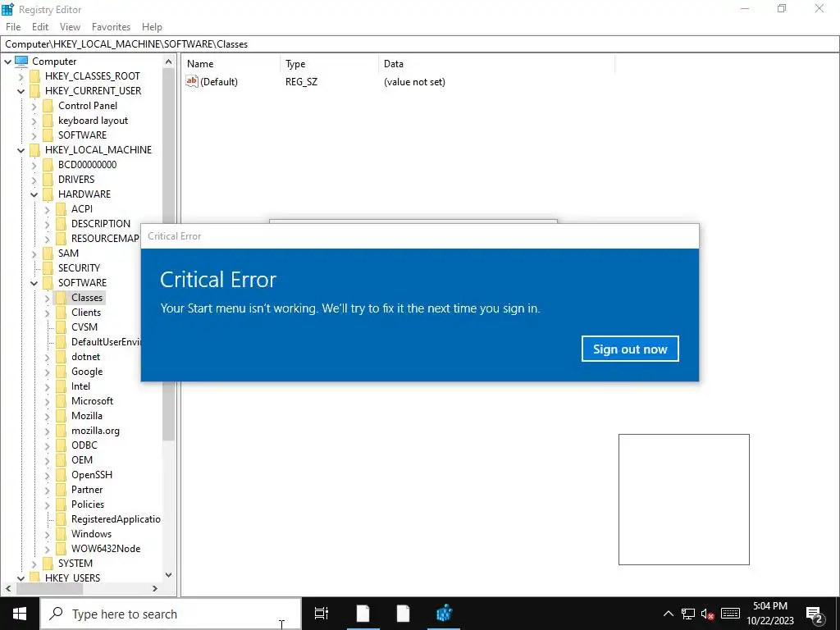Open the notification center icon
840x630 pixels.
click(x=815, y=614)
